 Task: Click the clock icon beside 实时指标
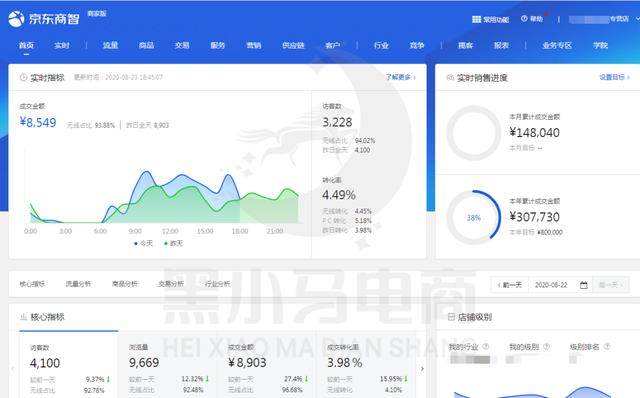coord(23,77)
